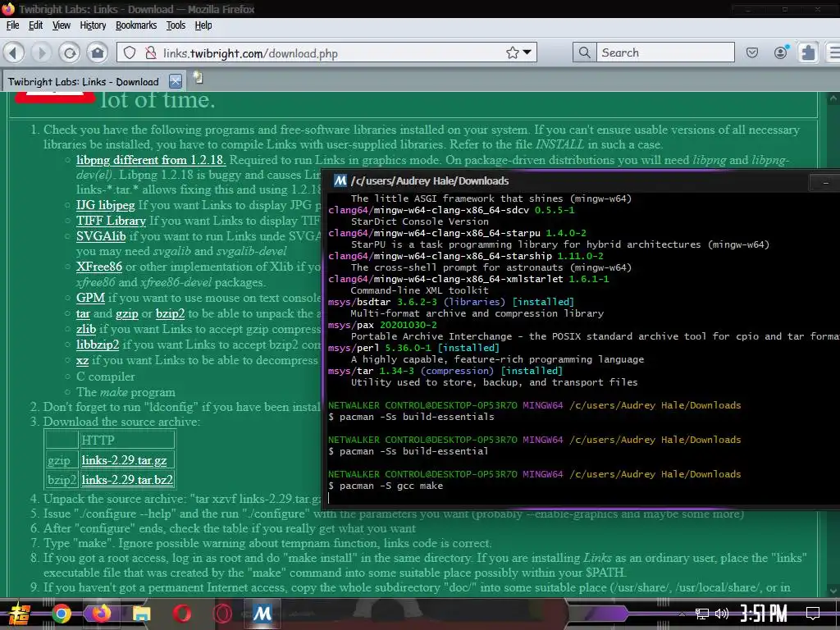The width and height of the screenshot is (840, 630).
Task: Download links-2.29.tar.bz2
Action: [x=127, y=480]
